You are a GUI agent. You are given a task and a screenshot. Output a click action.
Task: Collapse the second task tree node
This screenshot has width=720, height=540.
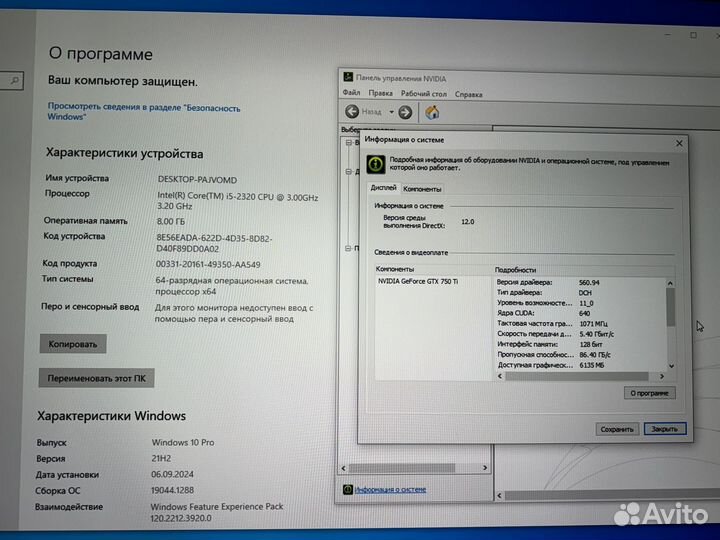tap(349, 171)
